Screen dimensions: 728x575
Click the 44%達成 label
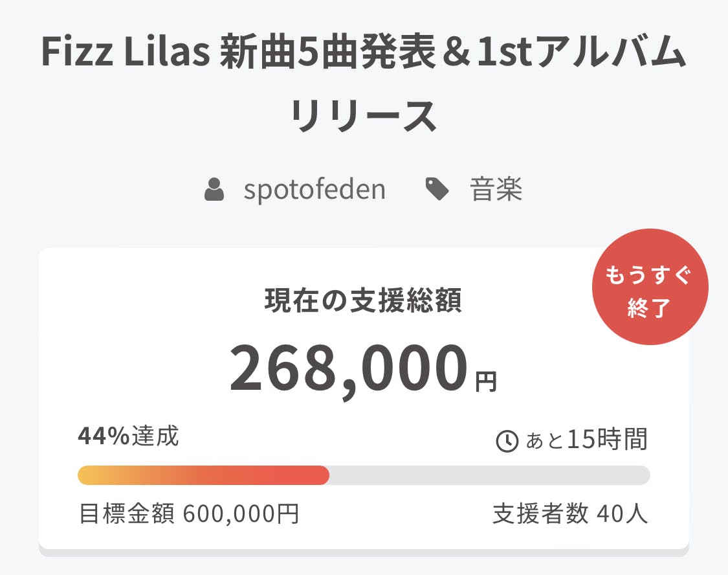point(128,437)
